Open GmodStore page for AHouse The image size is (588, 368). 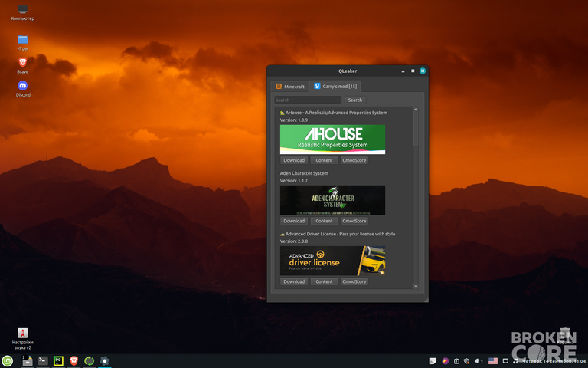(354, 160)
